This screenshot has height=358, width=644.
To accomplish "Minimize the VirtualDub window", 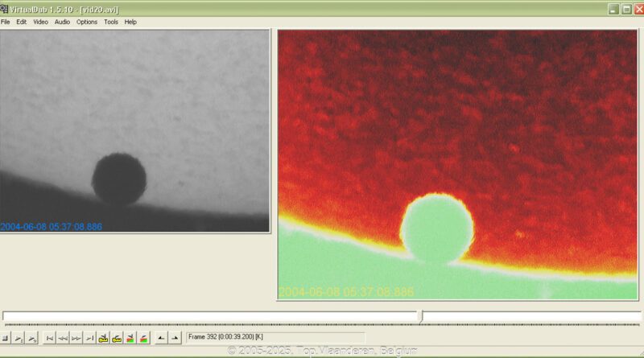I will coord(613,9).
